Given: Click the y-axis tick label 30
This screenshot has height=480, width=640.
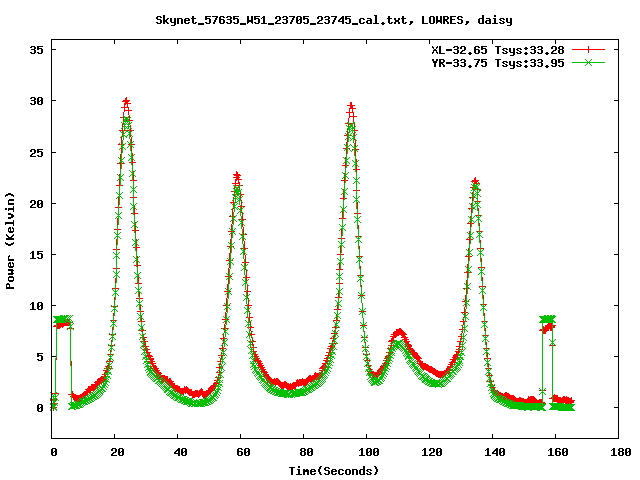Looking at the screenshot, I should 36,101.
